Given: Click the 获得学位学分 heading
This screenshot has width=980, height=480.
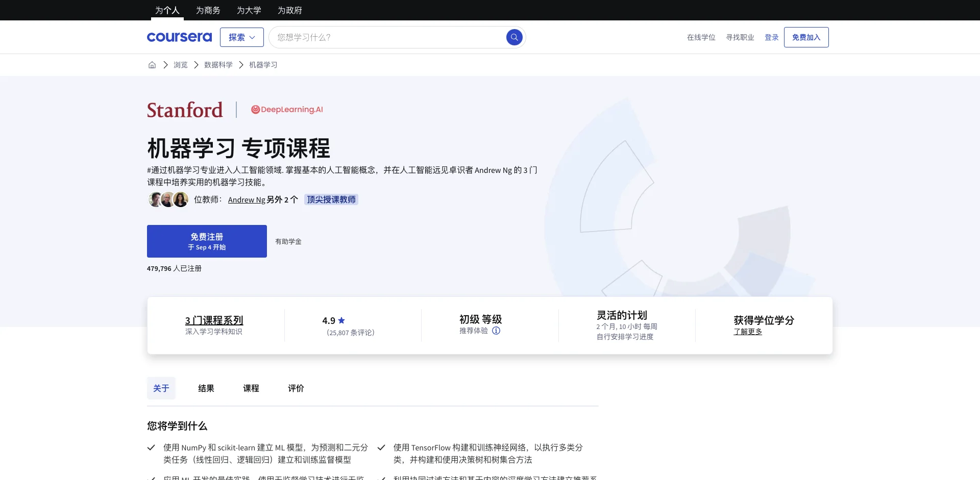Looking at the screenshot, I should (764, 320).
